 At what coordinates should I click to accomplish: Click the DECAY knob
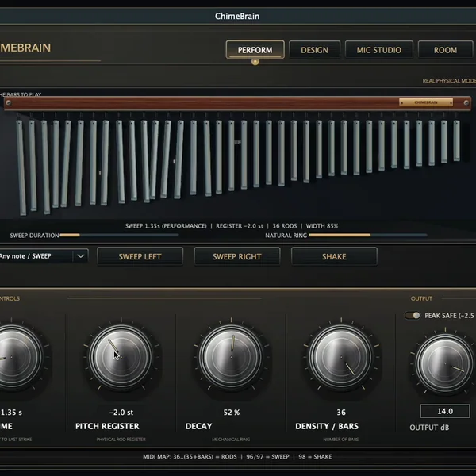pyautogui.click(x=231, y=357)
